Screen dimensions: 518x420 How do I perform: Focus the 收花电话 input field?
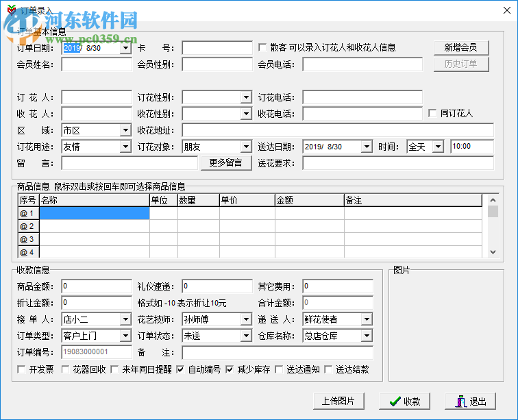[362, 114]
